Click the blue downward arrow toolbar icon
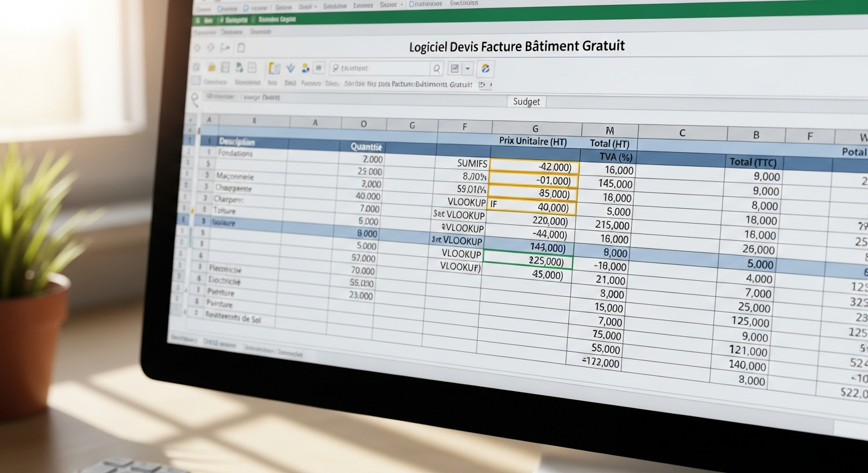Viewport: 868px width, 473px height. (290, 68)
